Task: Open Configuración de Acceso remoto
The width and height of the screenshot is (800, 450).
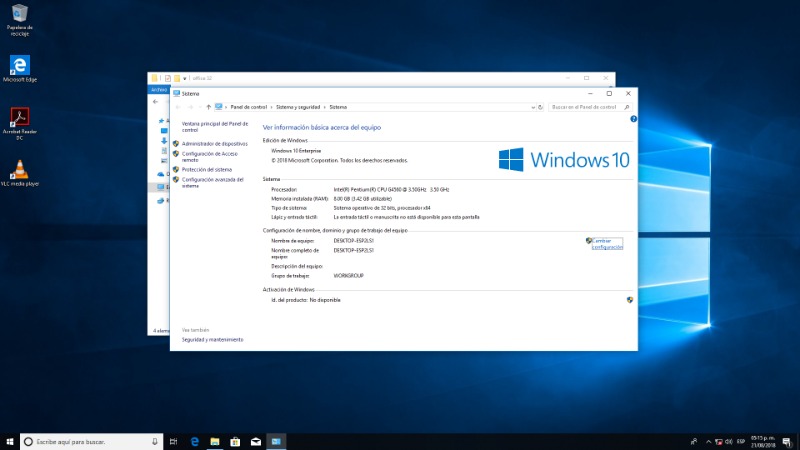Action: pos(208,156)
